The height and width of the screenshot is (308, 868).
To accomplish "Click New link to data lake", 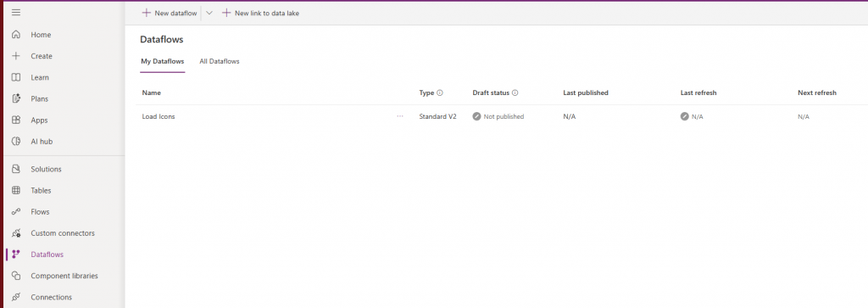I will (x=261, y=13).
